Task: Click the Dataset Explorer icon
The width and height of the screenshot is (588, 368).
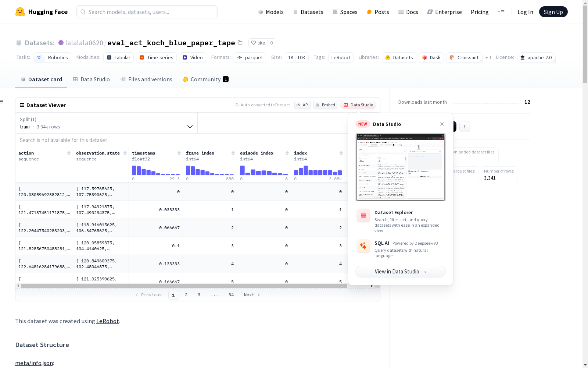Action: point(363,216)
